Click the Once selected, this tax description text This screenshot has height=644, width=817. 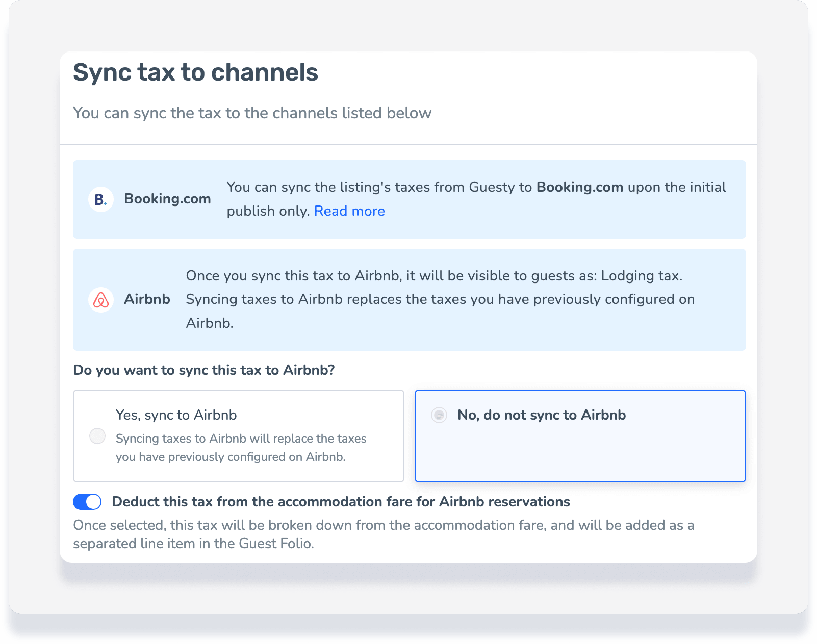coord(384,534)
